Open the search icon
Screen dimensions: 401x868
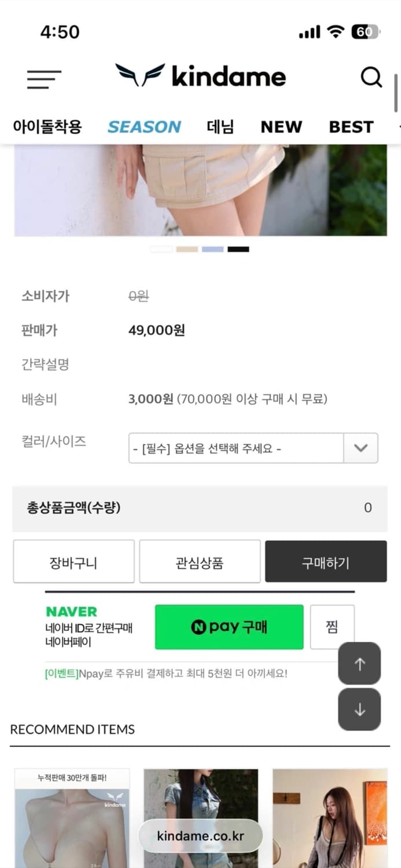coord(371,76)
